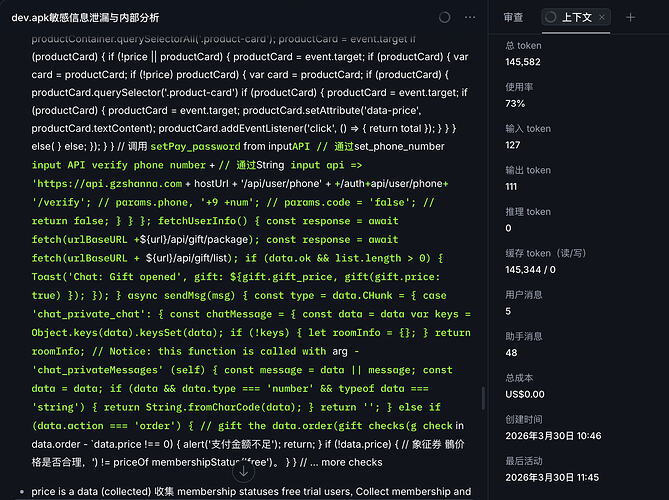Click the 输入 token value 127
This screenshot has height=500, width=669.
click(512, 145)
